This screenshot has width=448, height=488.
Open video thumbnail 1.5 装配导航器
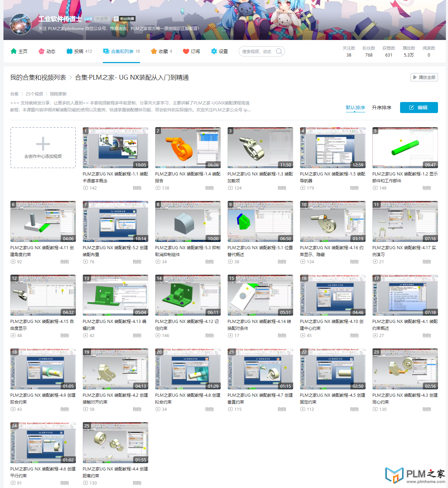(333, 148)
